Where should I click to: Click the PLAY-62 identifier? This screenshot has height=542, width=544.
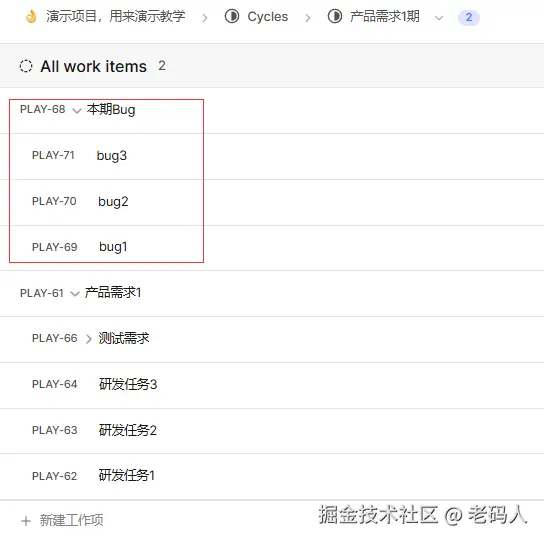tap(54, 476)
